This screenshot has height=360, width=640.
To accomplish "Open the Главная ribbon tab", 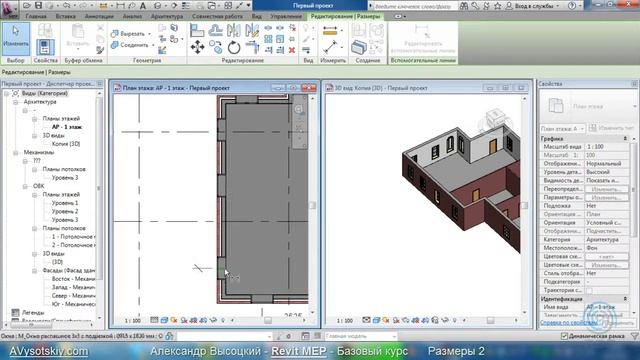I will [36, 16].
